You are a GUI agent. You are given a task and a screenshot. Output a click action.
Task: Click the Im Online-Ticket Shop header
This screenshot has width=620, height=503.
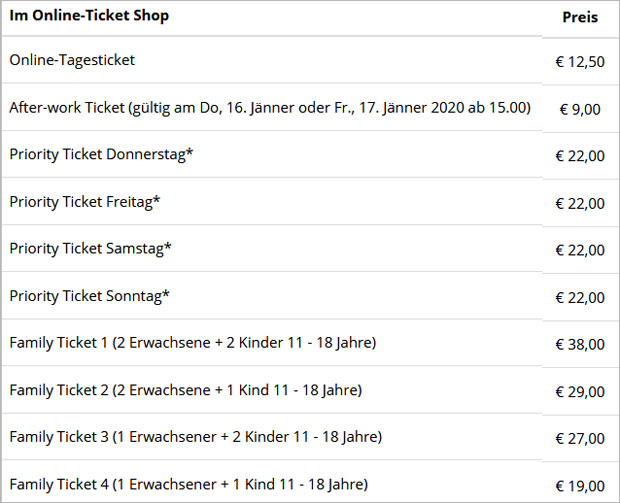89,16
